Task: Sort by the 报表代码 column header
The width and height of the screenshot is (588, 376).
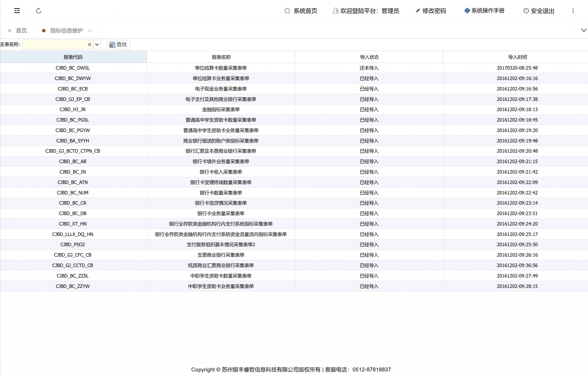Action: (x=73, y=57)
